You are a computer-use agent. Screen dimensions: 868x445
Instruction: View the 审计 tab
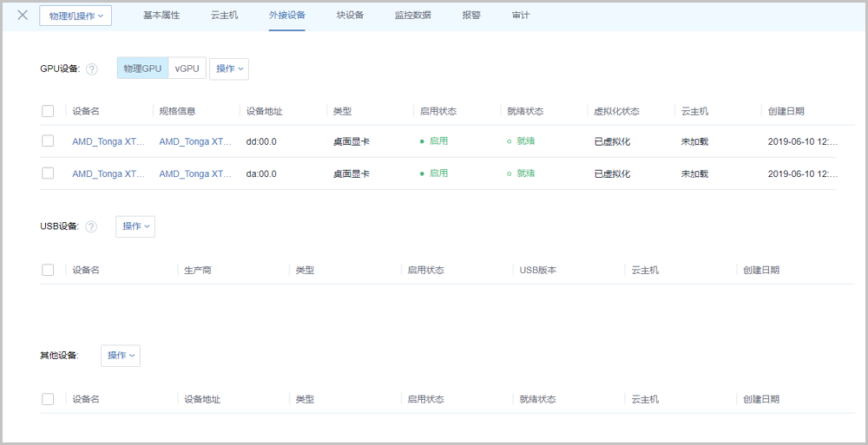pos(521,16)
